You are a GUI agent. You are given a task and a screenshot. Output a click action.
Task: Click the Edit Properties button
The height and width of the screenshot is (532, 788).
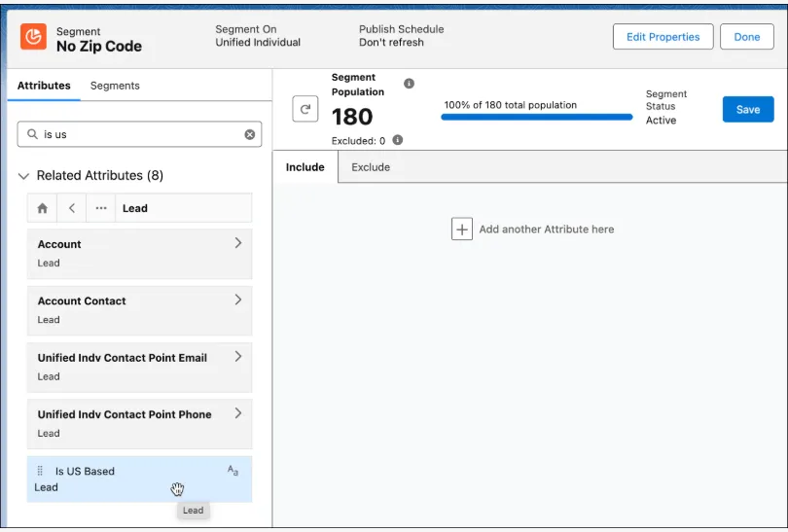663,37
